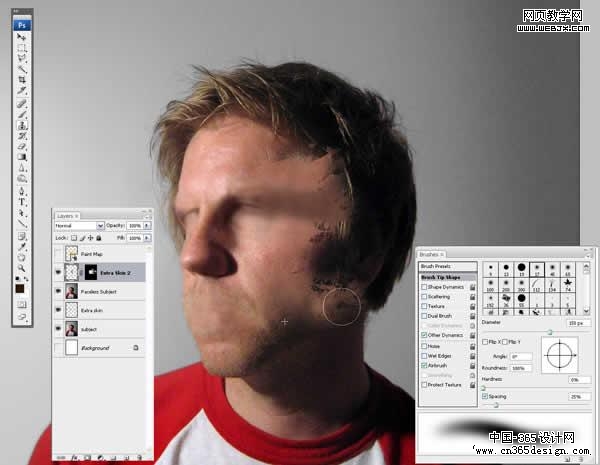This screenshot has width=600, height=465.
Task: Enable the Noise checkbox
Action: (424, 346)
